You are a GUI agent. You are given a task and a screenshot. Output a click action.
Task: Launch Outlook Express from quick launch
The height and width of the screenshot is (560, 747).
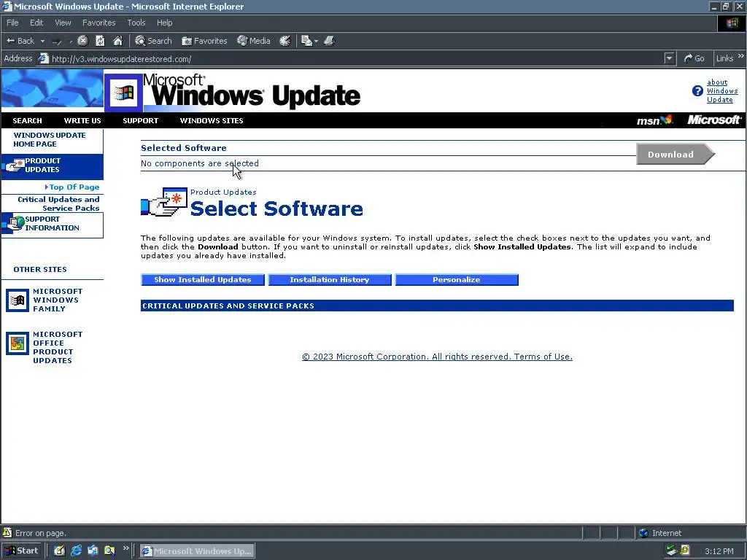(x=93, y=551)
